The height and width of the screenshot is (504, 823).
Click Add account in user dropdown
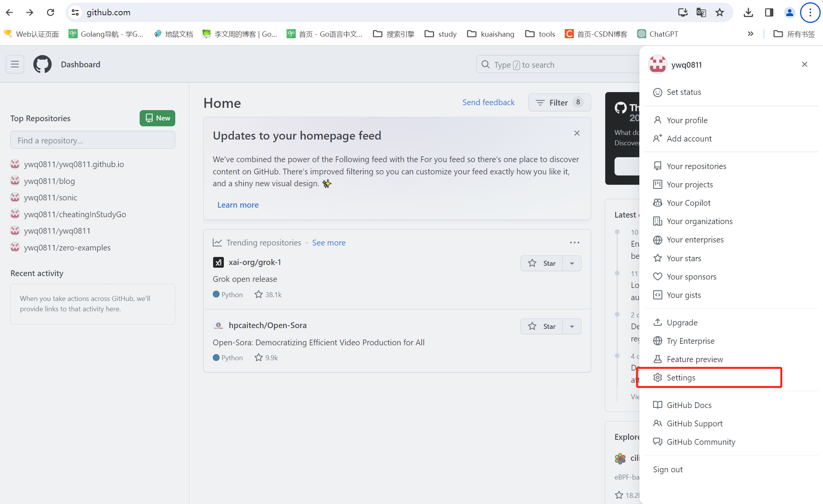(689, 138)
